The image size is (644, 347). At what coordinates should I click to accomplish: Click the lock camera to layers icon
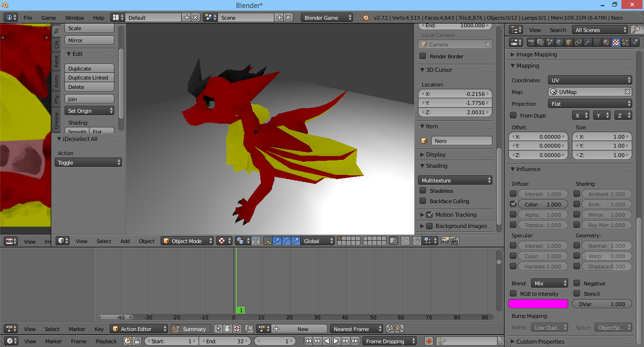click(394, 241)
